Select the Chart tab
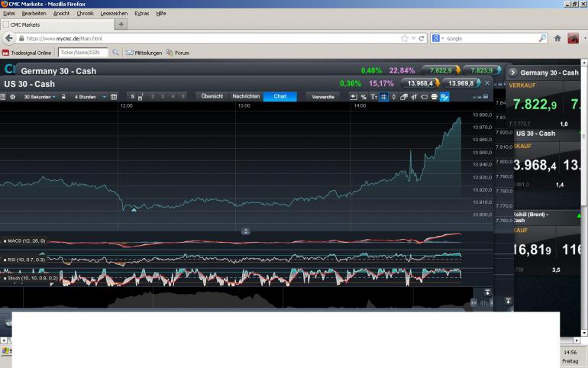The height and width of the screenshot is (368, 588). [x=280, y=96]
